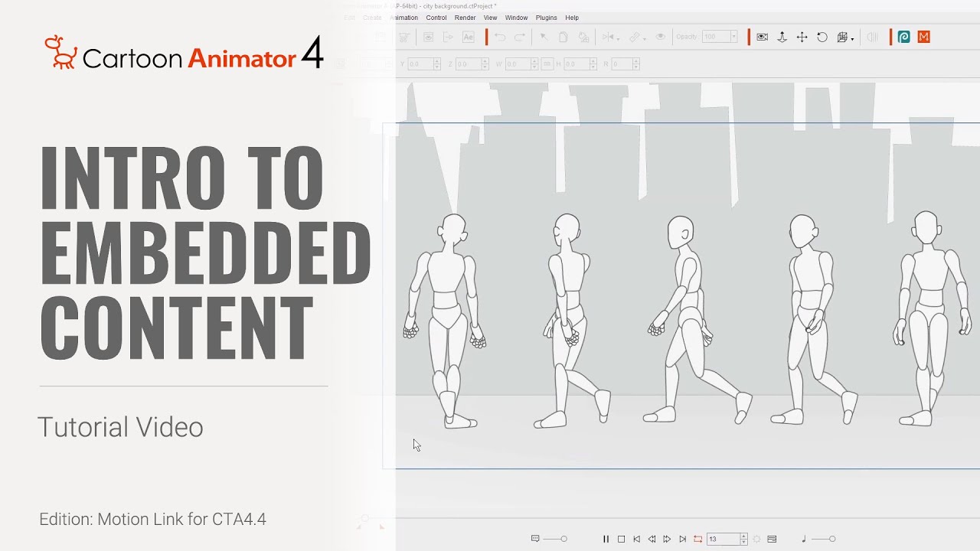Select the arrow pointer tool

coord(544,37)
